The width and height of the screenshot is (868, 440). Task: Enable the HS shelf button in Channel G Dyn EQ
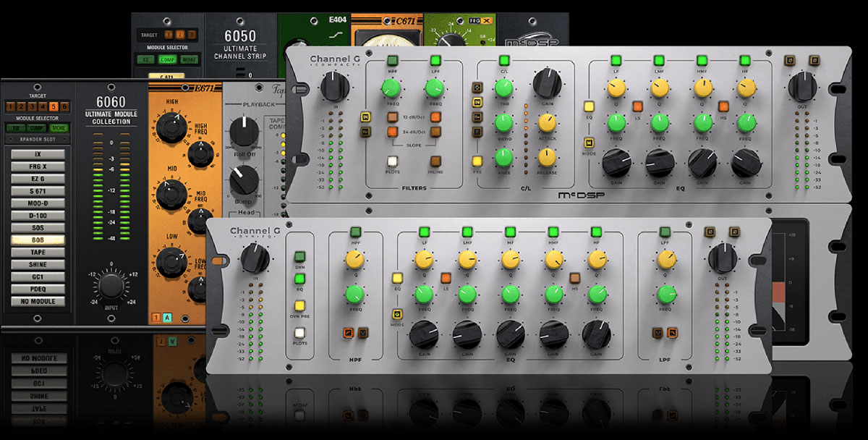[575, 278]
